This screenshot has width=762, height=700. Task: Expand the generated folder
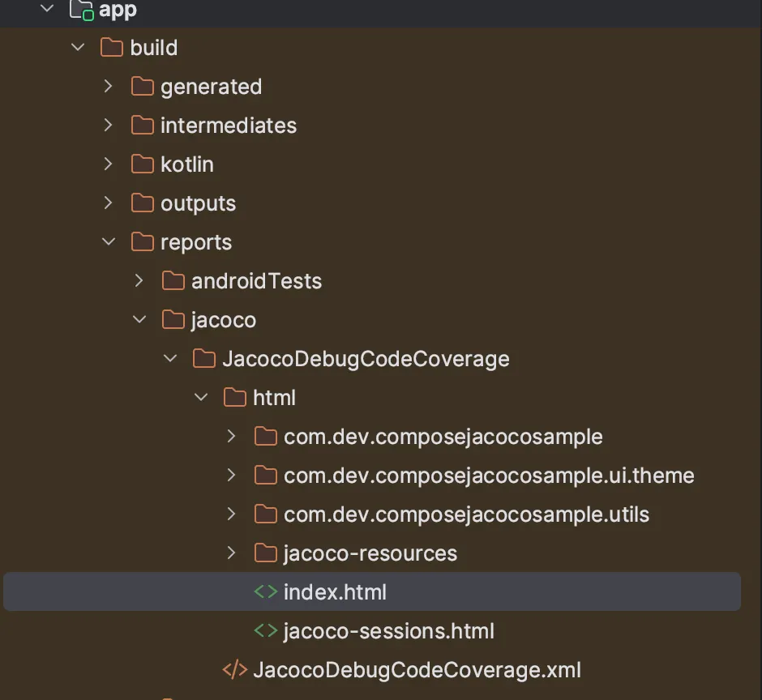[108, 86]
